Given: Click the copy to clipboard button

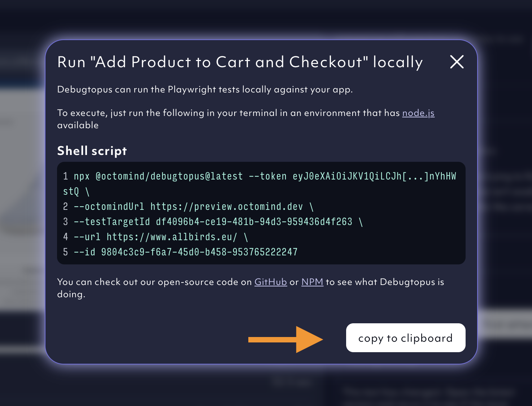Looking at the screenshot, I should pyautogui.click(x=406, y=338).
